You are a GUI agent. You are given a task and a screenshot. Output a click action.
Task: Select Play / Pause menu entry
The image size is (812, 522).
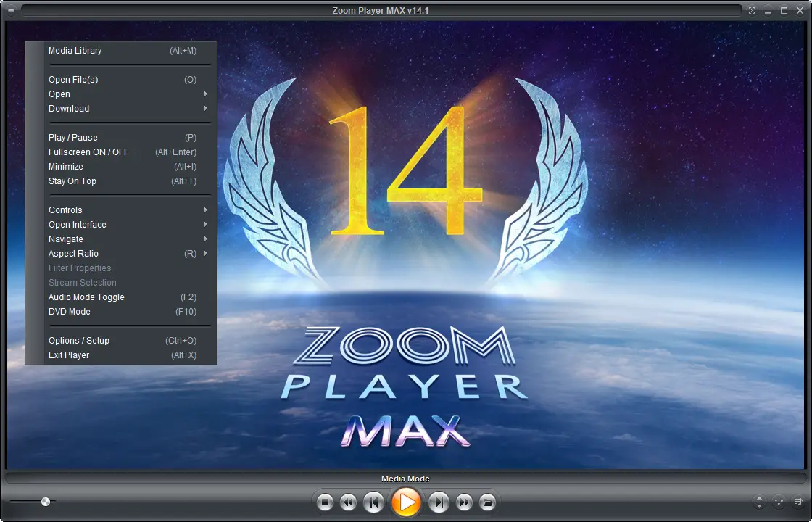coord(123,138)
